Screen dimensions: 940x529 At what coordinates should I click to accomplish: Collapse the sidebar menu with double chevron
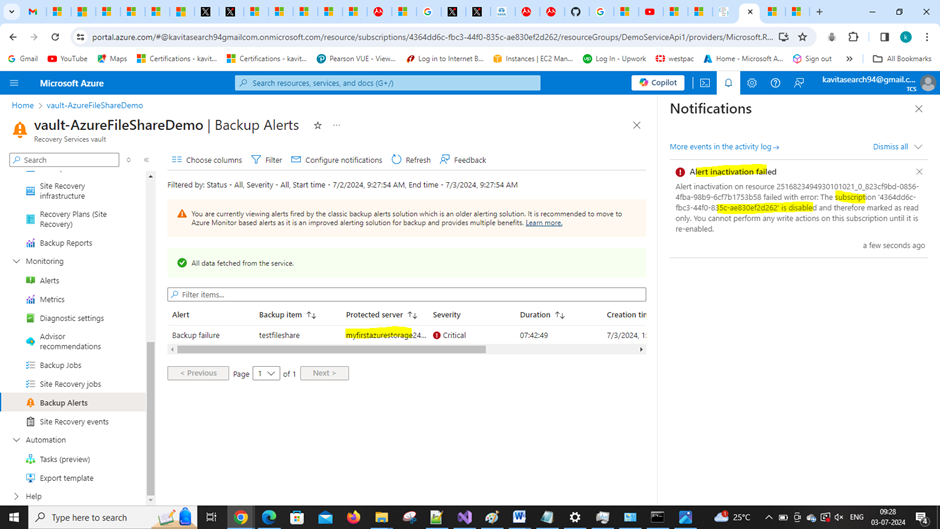pyautogui.click(x=146, y=160)
